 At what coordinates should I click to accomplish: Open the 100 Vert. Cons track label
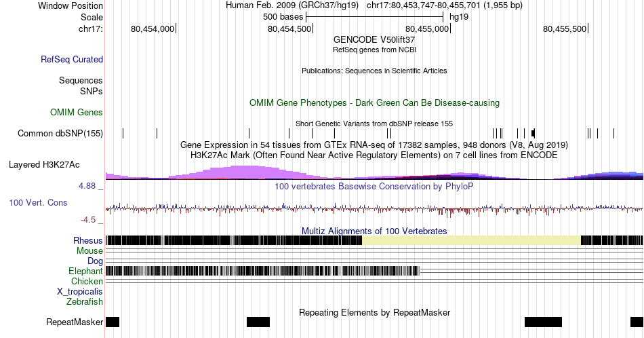38,202
